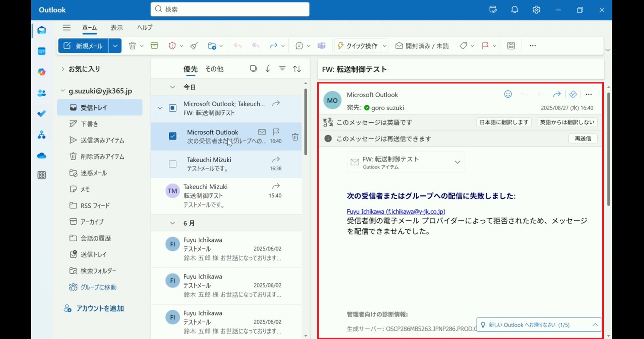The image size is (644, 339).
Task: Click the 再送信 button
Action: (x=583, y=138)
